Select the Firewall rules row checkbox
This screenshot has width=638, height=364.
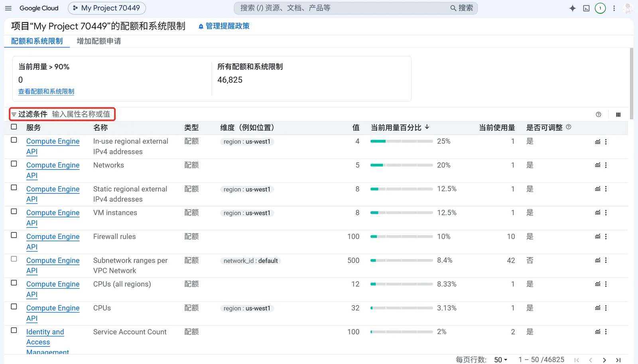14,235
